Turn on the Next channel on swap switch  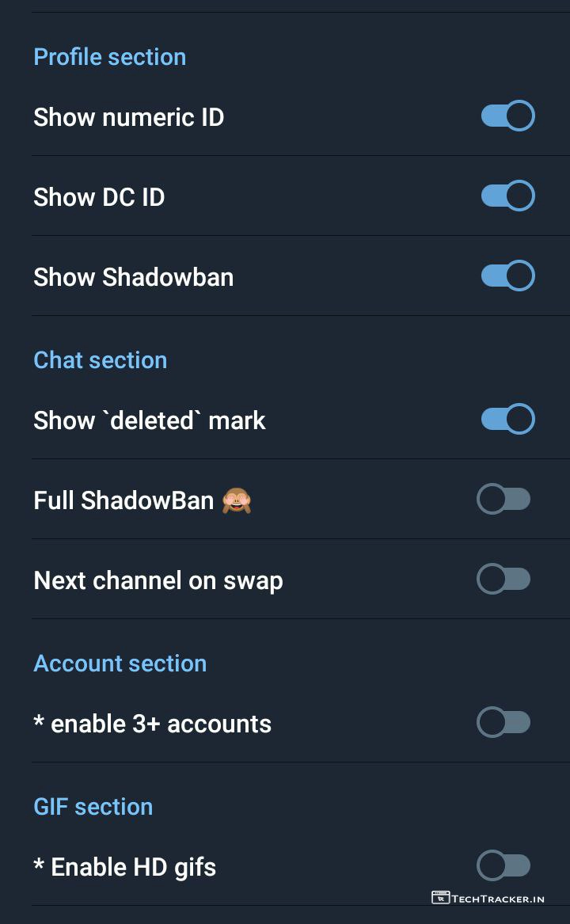[503, 580]
